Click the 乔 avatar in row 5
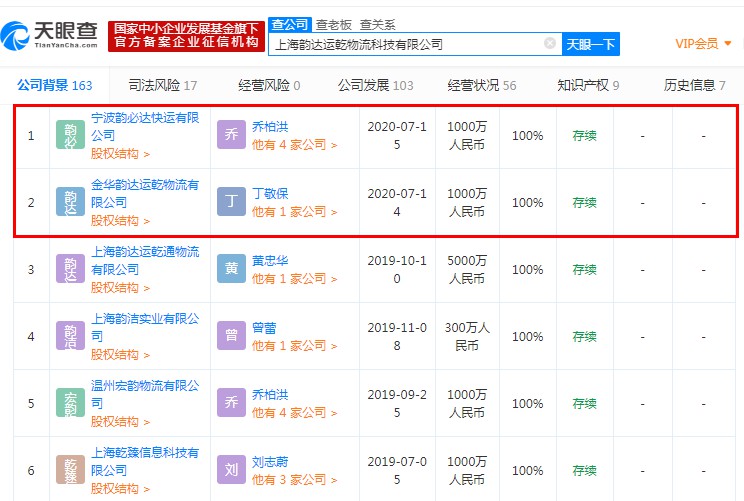 [x=231, y=402]
